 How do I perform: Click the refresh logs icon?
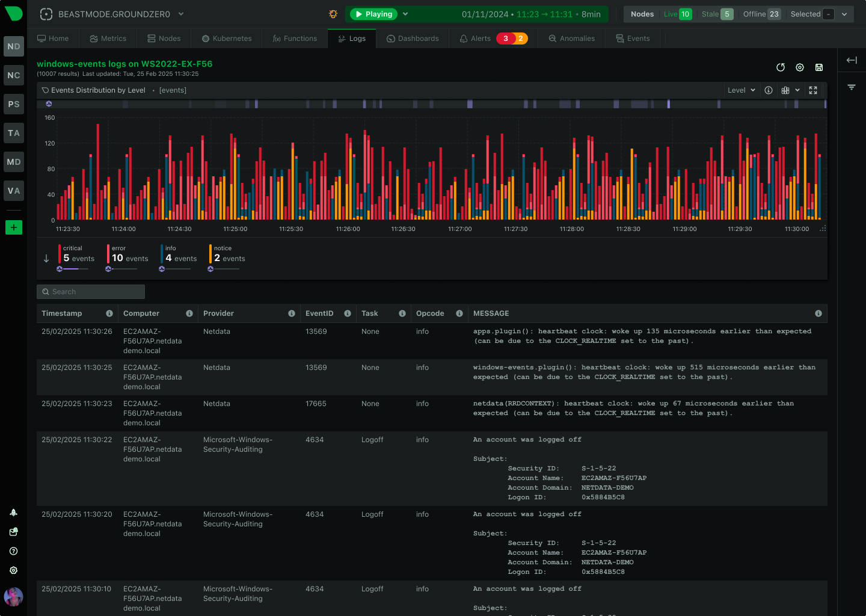pos(781,67)
